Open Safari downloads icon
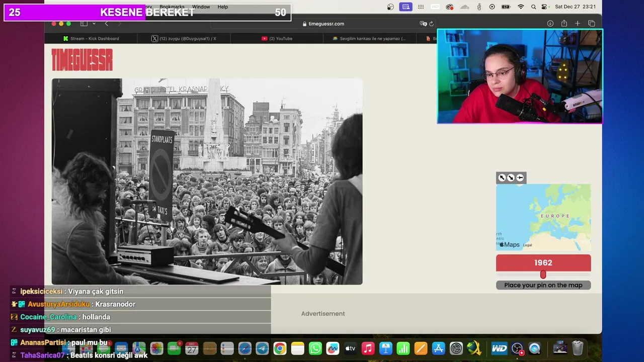This screenshot has height=362, width=644. [x=550, y=24]
